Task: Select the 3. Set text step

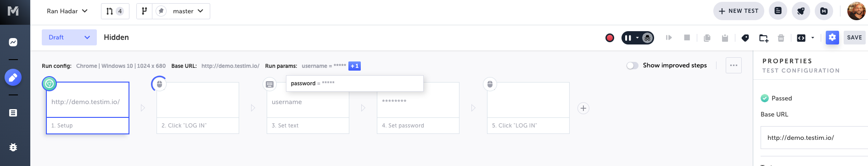Action: tap(308, 108)
